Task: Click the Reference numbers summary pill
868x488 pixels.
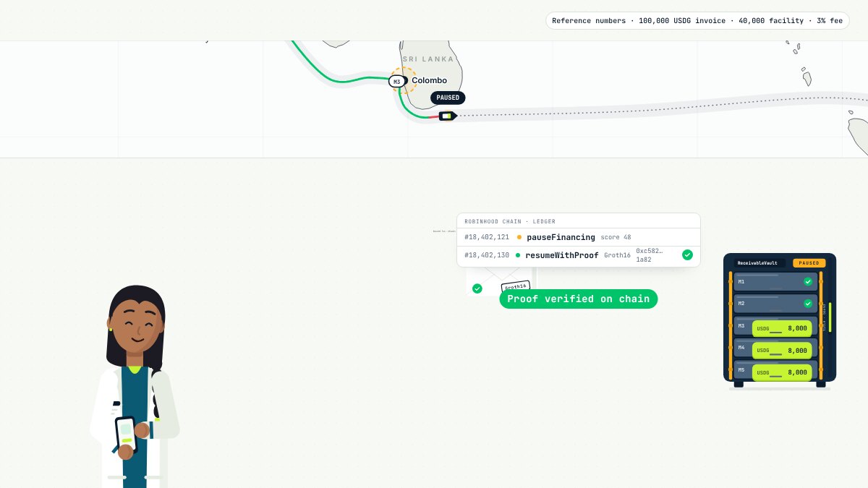Action: (x=697, y=20)
